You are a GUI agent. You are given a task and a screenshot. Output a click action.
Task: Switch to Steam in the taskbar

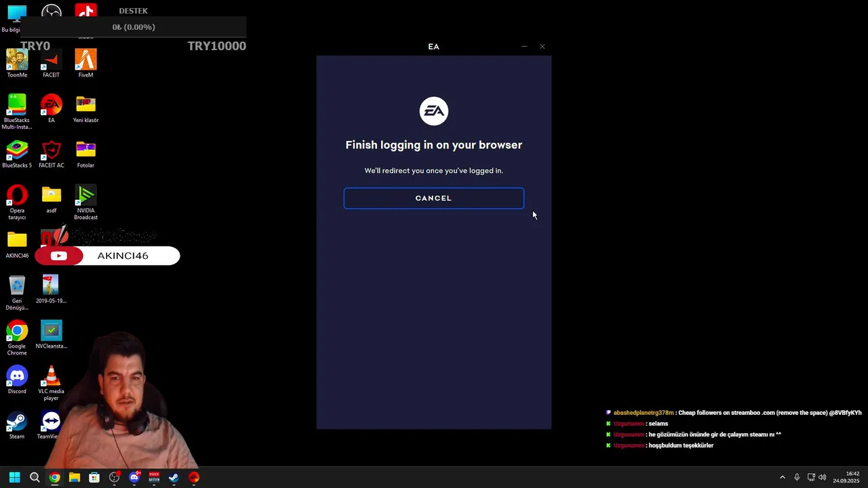[174, 477]
